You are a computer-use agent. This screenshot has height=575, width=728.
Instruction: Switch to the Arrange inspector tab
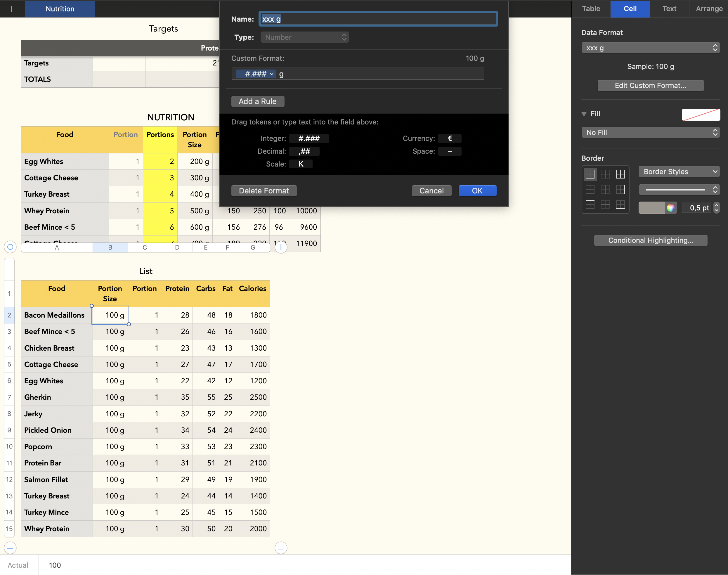pos(709,9)
